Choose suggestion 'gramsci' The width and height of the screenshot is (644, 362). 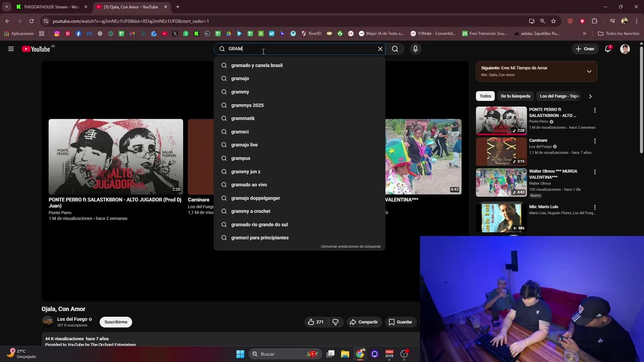point(299,132)
